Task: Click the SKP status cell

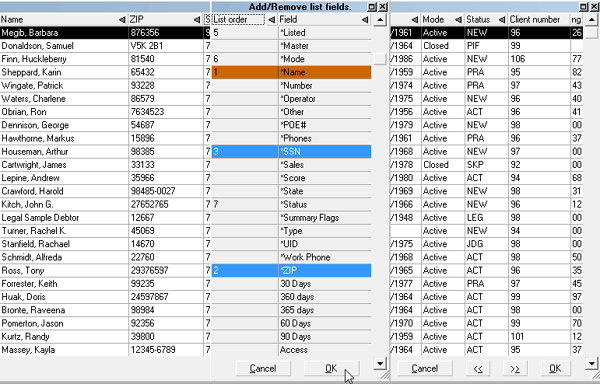Action: 486,165
